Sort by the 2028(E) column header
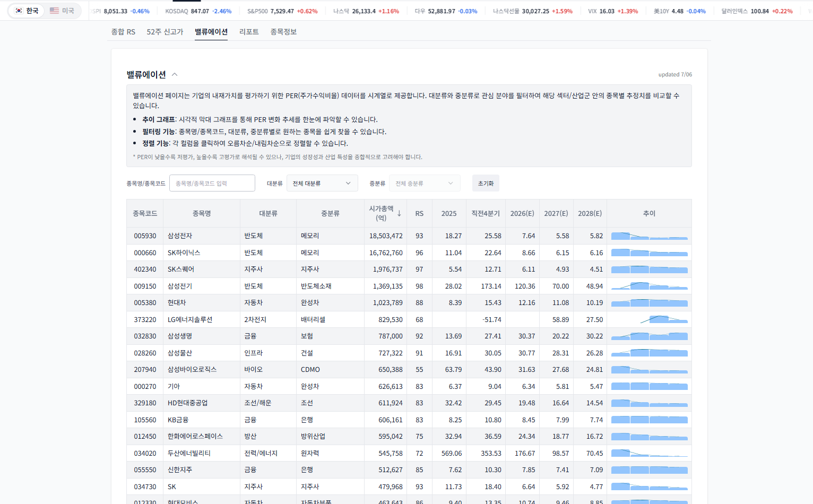The image size is (813, 504). [590, 213]
